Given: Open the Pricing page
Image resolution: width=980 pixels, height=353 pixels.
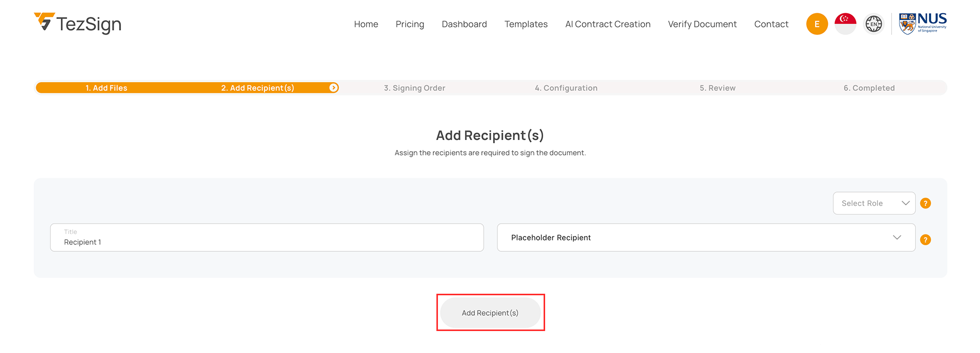Looking at the screenshot, I should pyautogui.click(x=409, y=24).
